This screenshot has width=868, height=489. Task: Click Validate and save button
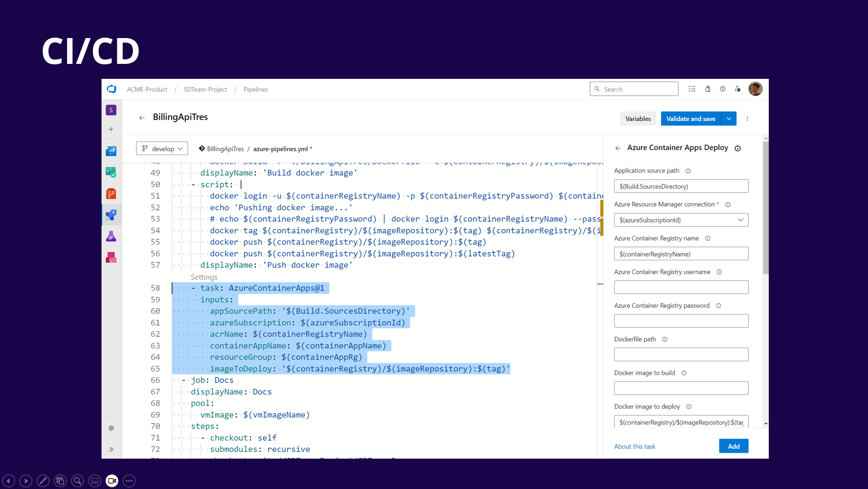(691, 119)
